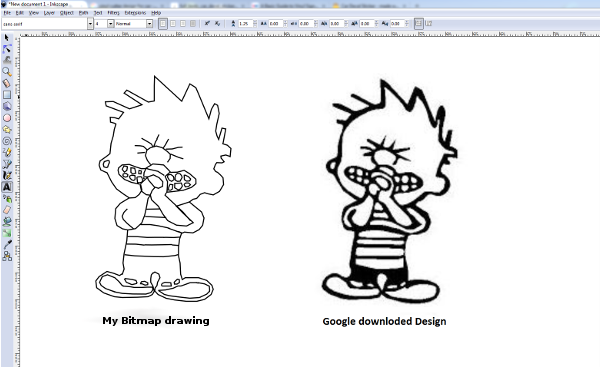
Task: Open the Path menu
Action: 83,13
